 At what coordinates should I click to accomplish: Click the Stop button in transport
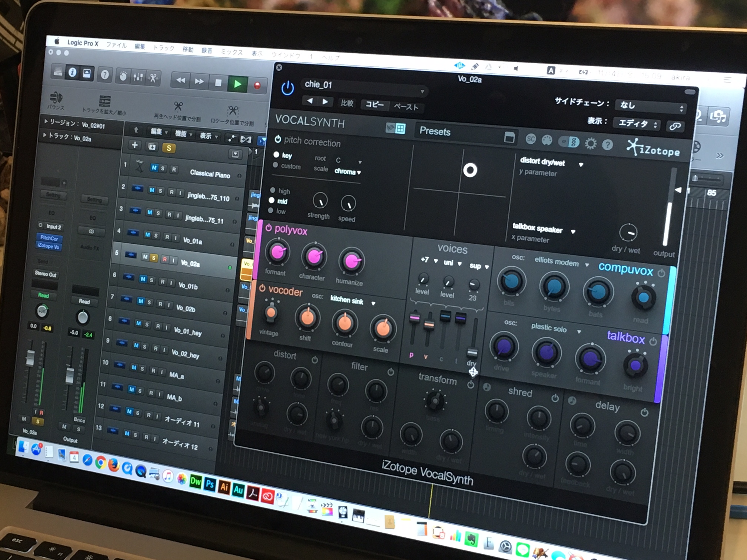tap(218, 83)
